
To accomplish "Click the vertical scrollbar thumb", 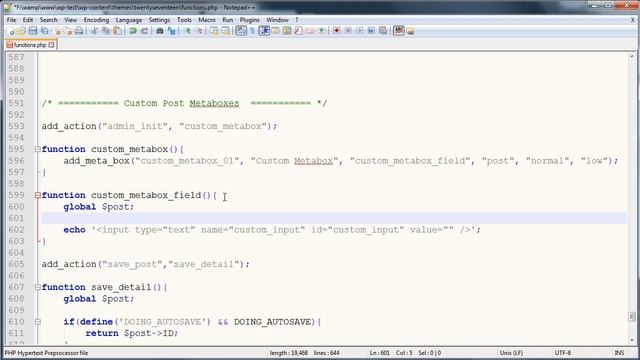I will point(632,317).
